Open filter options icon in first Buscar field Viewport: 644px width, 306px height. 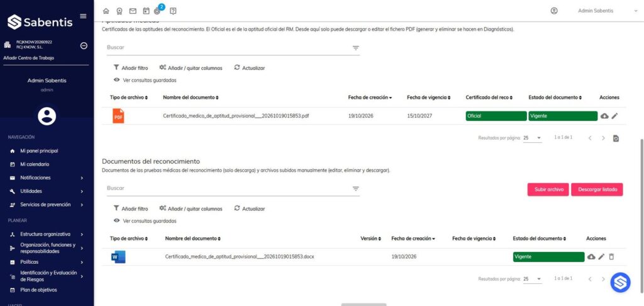356,48
